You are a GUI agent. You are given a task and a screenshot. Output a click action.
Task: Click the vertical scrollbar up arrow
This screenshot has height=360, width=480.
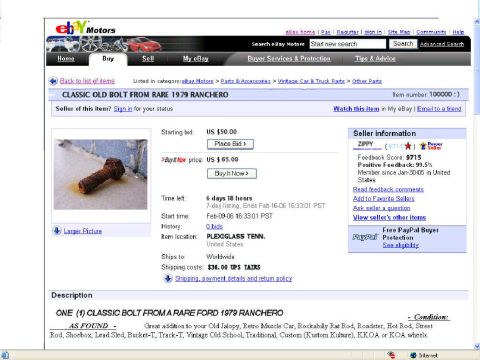[x=477, y=21]
